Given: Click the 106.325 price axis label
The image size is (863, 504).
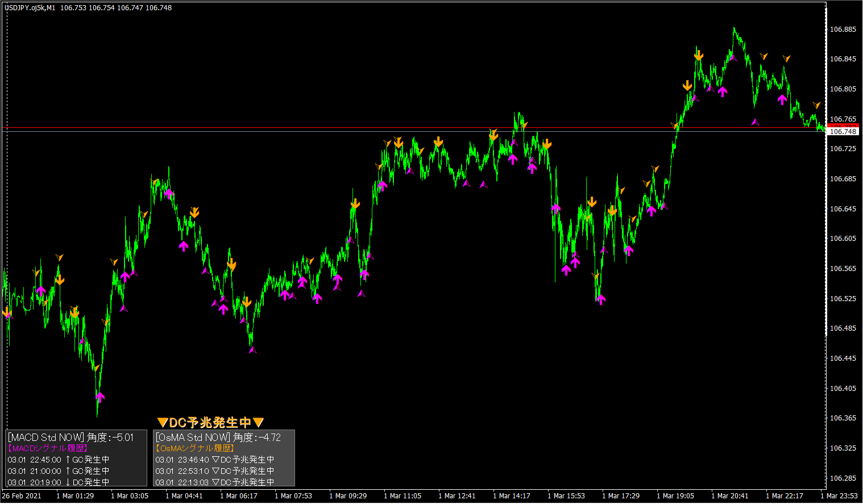Looking at the screenshot, I should (843, 448).
